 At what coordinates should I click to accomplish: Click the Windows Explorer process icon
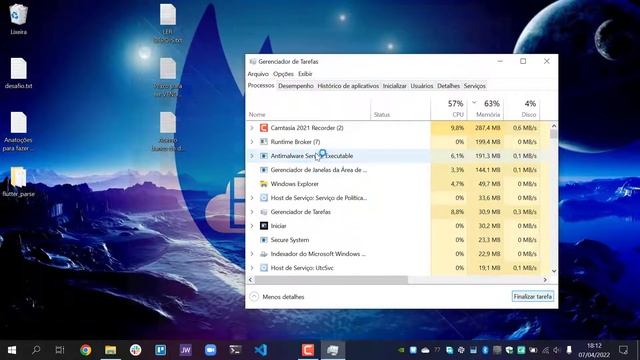[264, 184]
